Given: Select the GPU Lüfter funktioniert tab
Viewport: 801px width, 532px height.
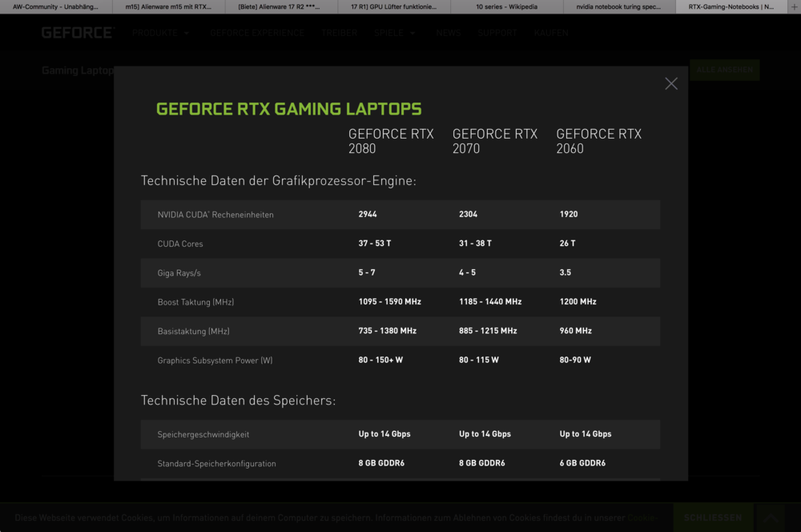Looking at the screenshot, I should point(394,6).
